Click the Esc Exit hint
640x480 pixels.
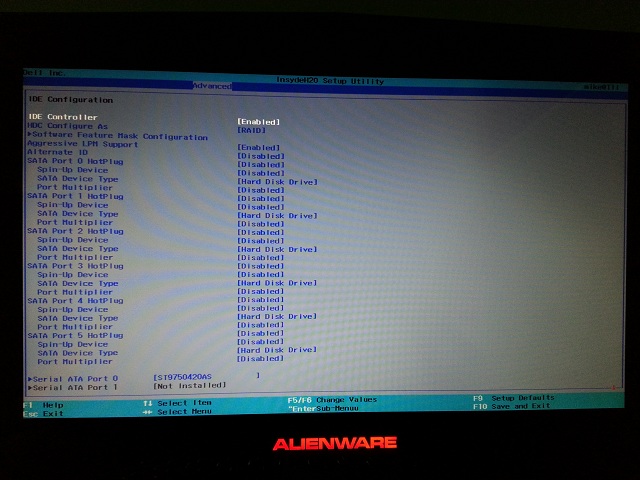tap(40, 413)
